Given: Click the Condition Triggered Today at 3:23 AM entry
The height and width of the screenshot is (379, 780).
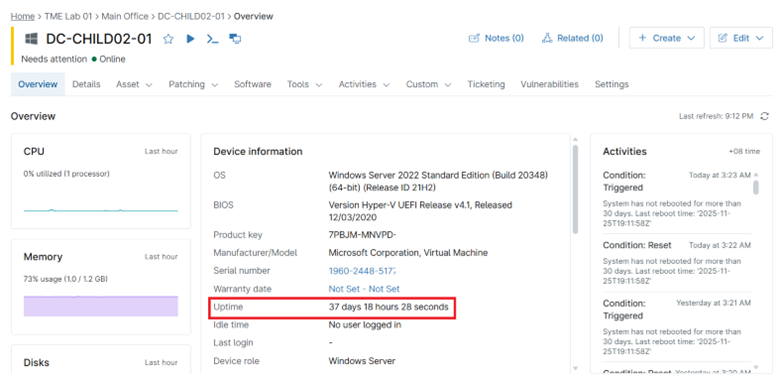Looking at the screenshot, I should tap(677, 199).
